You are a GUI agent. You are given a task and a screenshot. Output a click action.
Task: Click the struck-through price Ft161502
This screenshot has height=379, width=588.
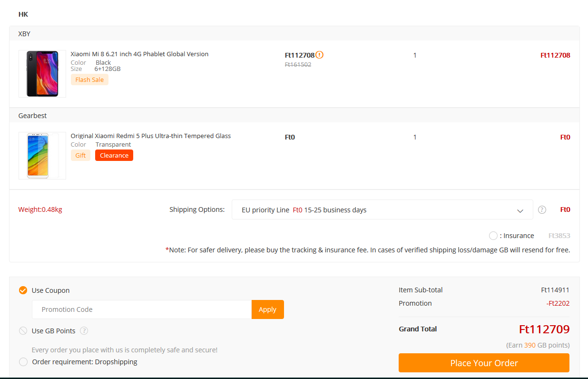[x=298, y=64]
